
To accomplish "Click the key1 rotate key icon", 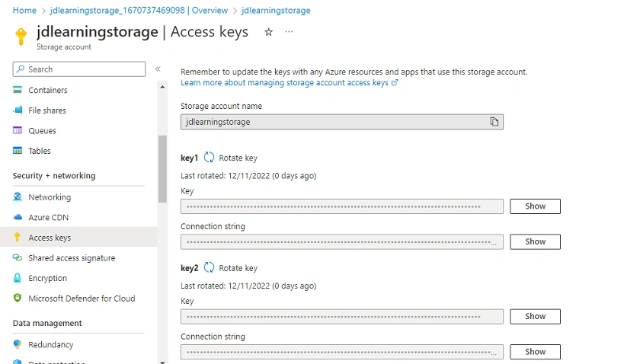I will pyautogui.click(x=209, y=157).
